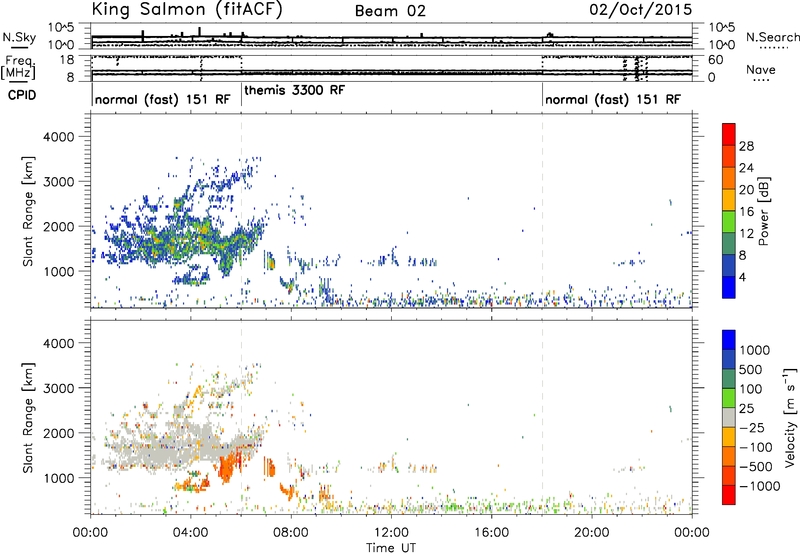Click the 'Time UT' x-axis label
The image size is (800, 554).
[x=391, y=547]
